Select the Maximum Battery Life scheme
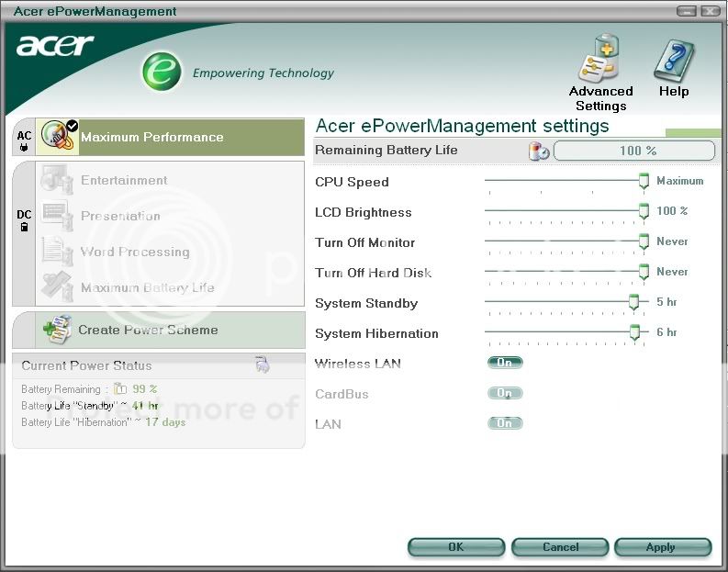Screen dimensions: 728x572 point(170,287)
